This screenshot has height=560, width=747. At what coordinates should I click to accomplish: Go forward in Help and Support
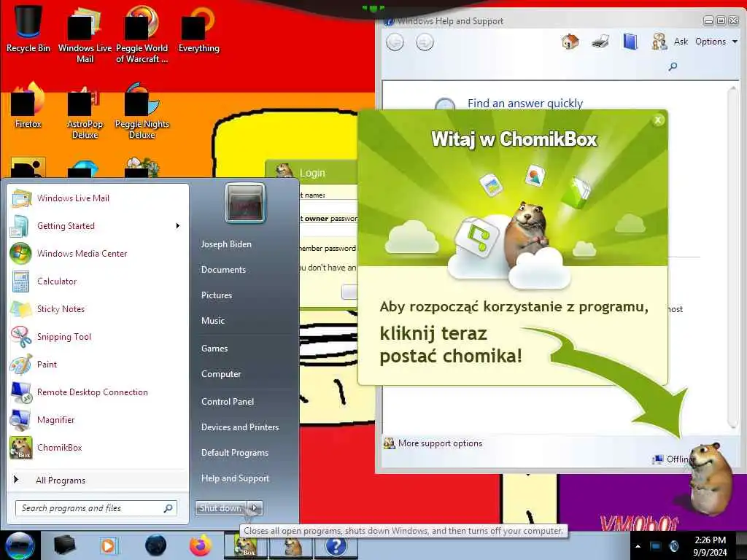tap(425, 42)
